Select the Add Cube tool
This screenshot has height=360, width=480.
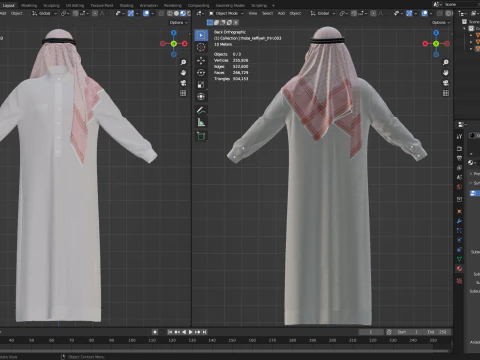tap(201, 136)
